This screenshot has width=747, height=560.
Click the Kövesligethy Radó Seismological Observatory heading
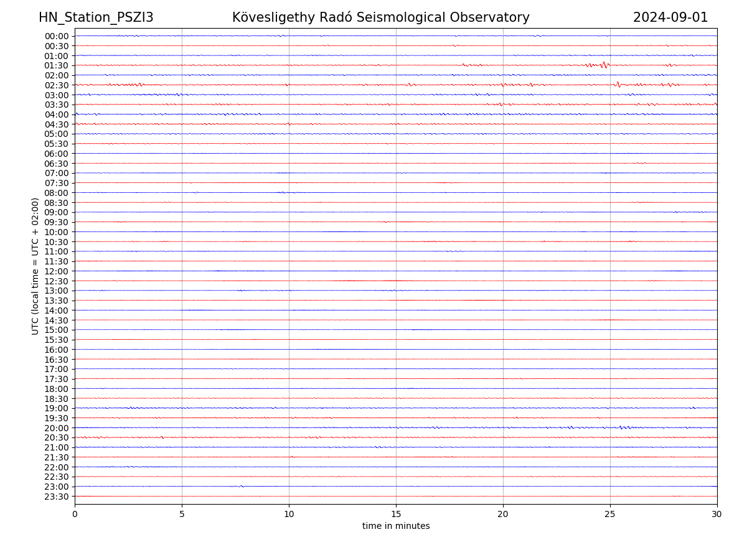[380, 17]
